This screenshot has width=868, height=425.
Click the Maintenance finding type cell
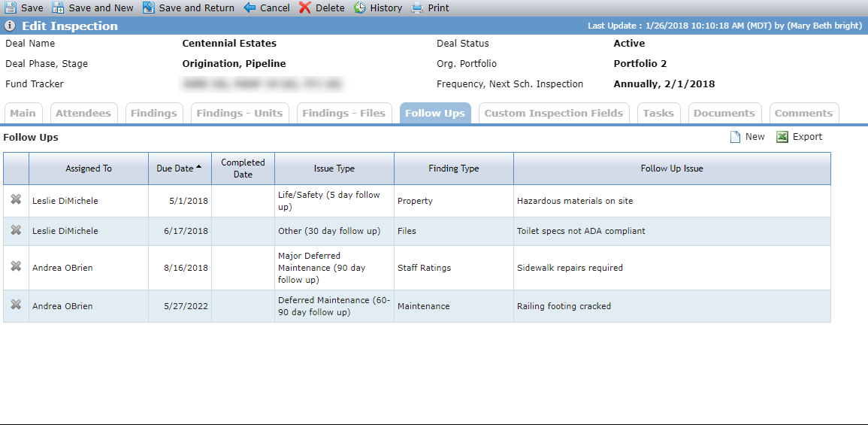(454, 306)
